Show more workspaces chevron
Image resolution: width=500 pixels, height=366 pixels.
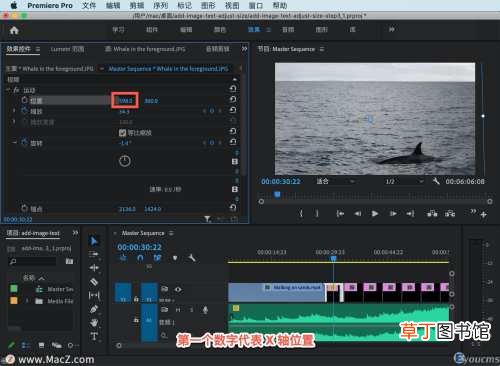[x=392, y=30]
